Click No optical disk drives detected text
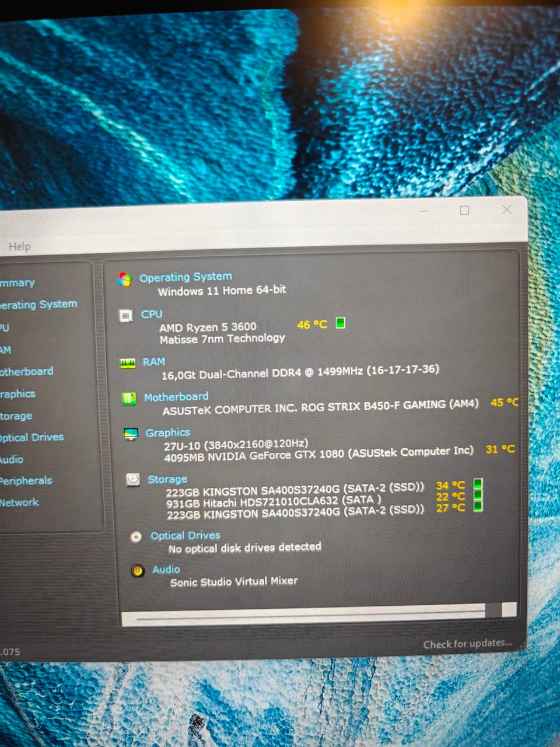The width and height of the screenshot is (560, 747). pyautogui.click(x=245, y=547)
